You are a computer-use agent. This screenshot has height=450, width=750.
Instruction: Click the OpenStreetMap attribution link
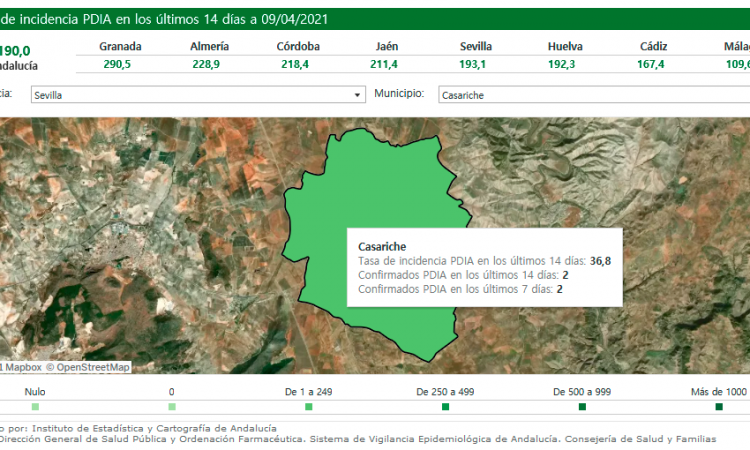(x=93, y=367)
